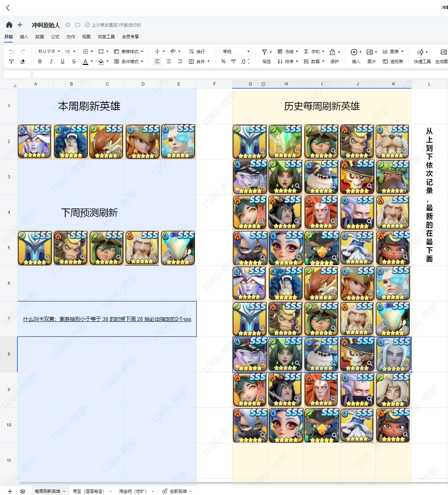This screenshot has width=448, height=495.
Task: Open the 寻宝（层层有宝）sheet tab
Action: pyautogui.click(x=89, y=491)
